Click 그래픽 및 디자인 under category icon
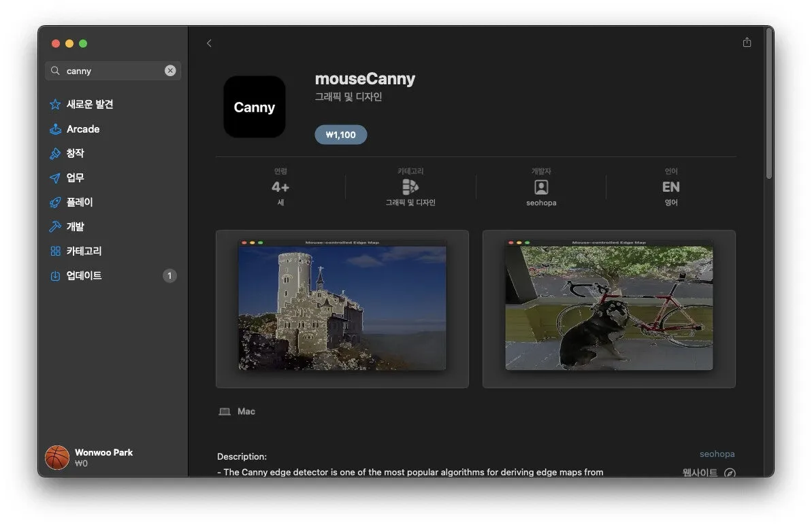The height and width of the screenshot is (527, 812). (x=410, y=203)
